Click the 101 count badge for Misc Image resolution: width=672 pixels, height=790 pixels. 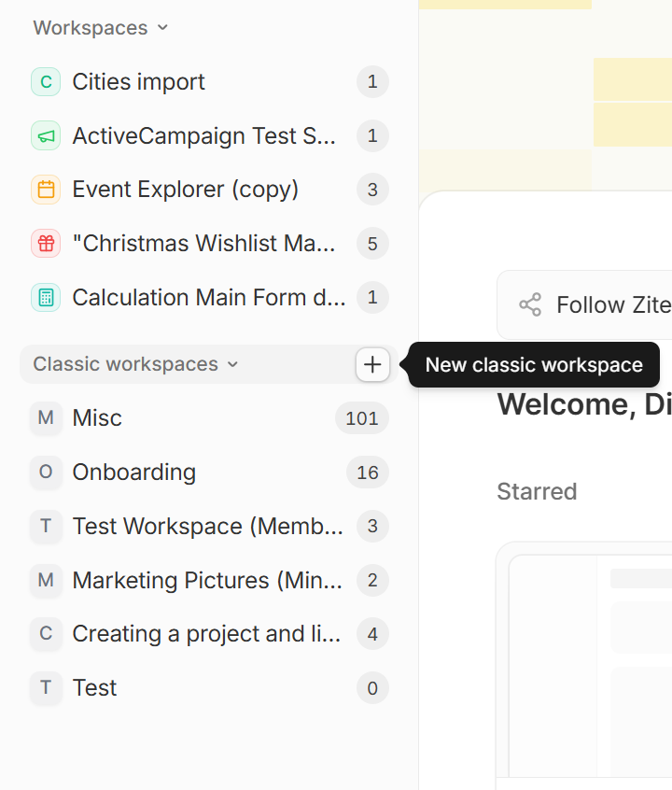coord(362,418)
